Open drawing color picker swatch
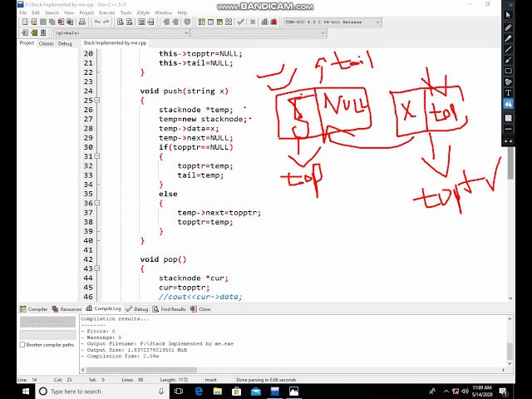The height and width of the screenshot is (399, 532). coord(508,118)
